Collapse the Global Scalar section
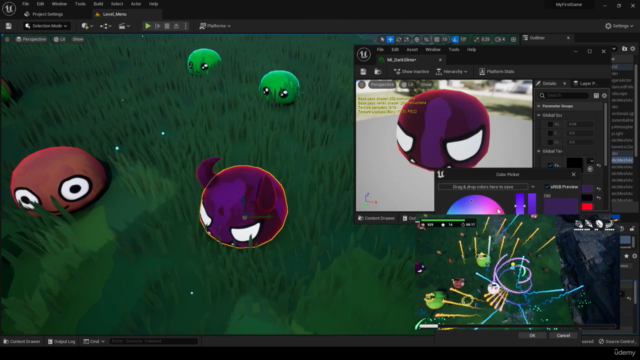640x360 pixels. click(539, 115)
